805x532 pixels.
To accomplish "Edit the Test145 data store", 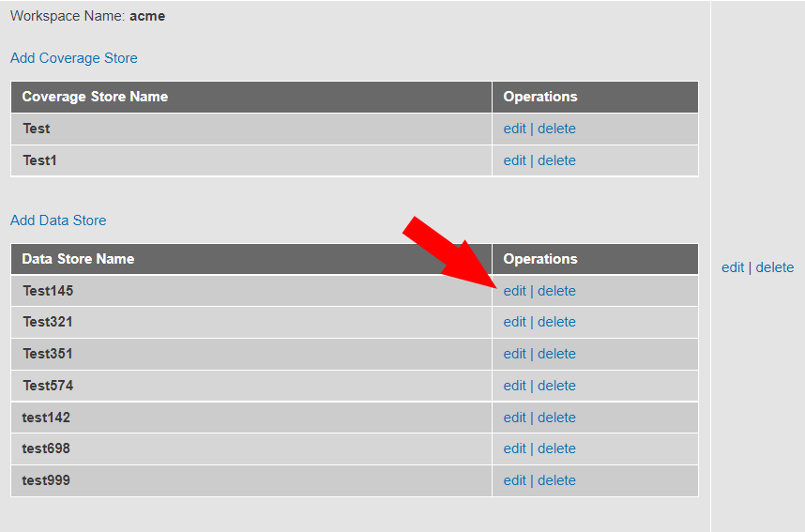I will click(514, 291).
